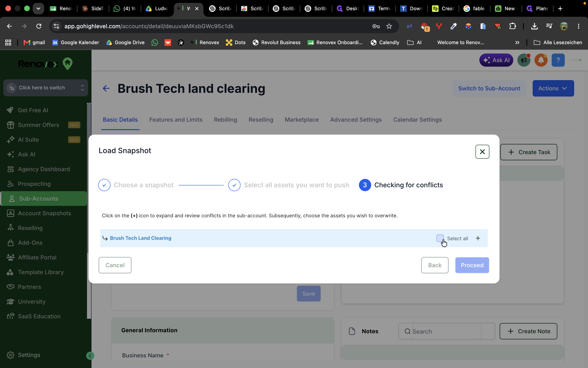The height and width of the screenshot is (368, 588).
Task: Open the tab search dropdown arrow
Action: point(38,9)
